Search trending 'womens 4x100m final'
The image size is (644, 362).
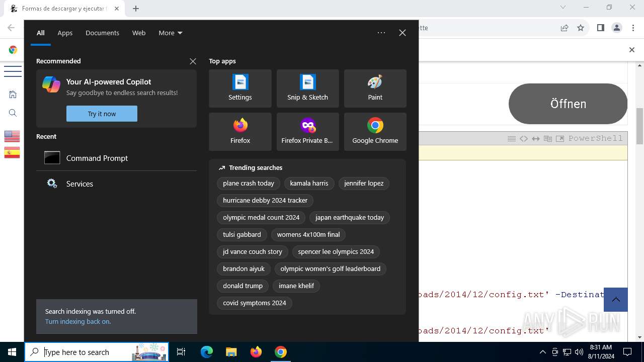pyautogui.click(x=308, y=235)
